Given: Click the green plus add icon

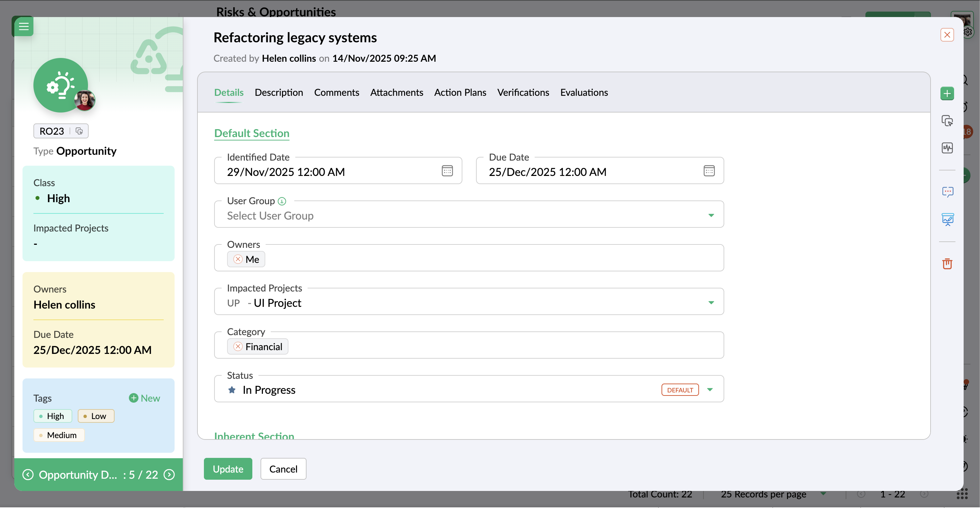Looking at the screenshot, I should click(x=947, y=93).
